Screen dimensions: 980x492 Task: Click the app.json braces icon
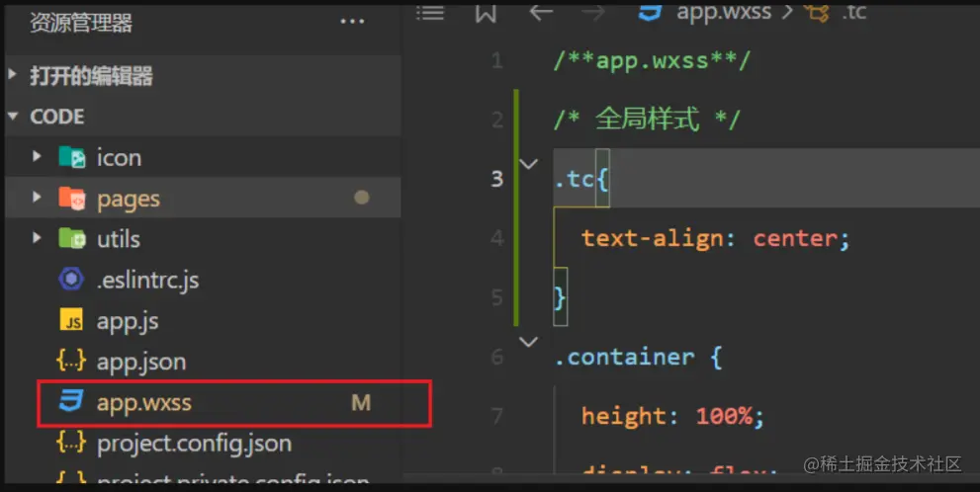[x=70, y=361]
